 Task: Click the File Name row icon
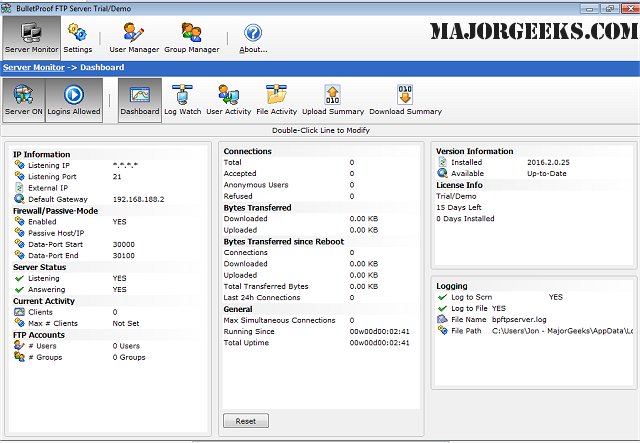442,319
